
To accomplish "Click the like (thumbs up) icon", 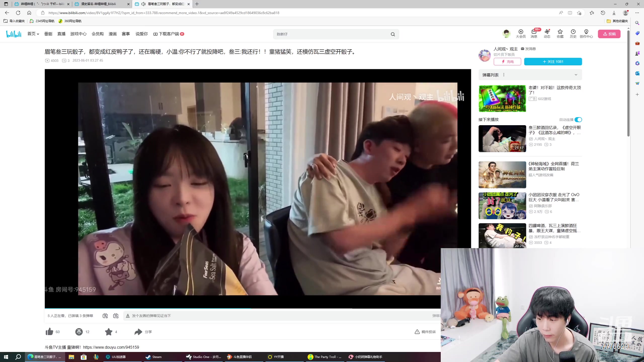I will (49, 332).
